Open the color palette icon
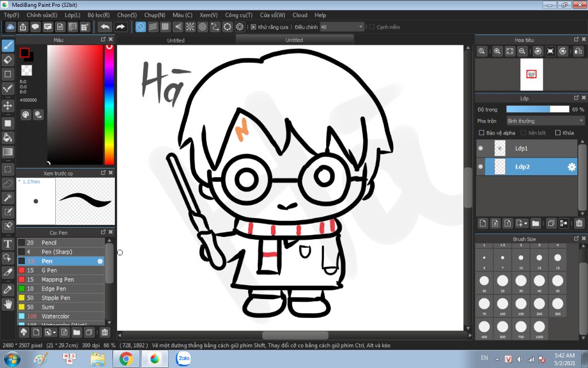Viewport: 588px width, 368px height. pyautogui.click(x=25, y=115)
